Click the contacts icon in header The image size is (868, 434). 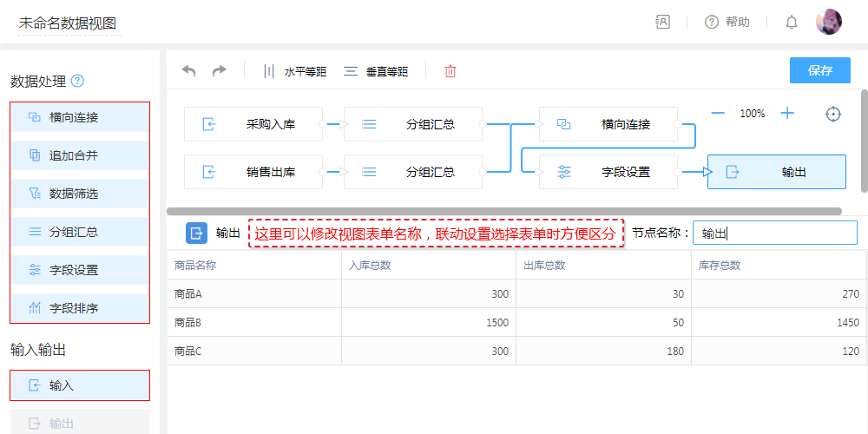point(662,23)
